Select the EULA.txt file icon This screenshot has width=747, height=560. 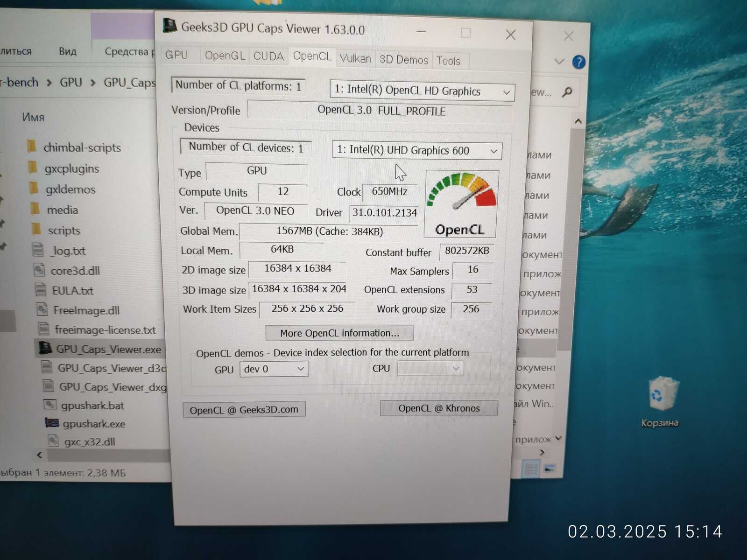click(x=41, y=290)
